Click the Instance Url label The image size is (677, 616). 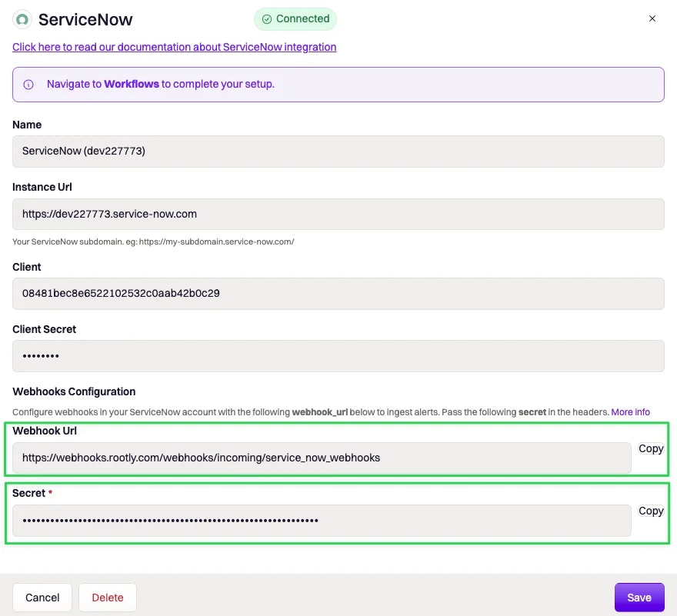click(x=42, y=187)
